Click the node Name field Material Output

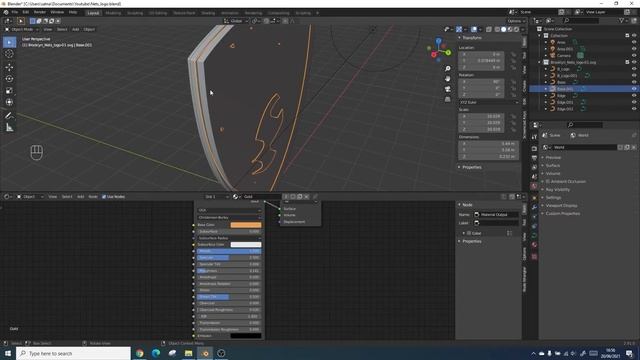pos(497,215)
